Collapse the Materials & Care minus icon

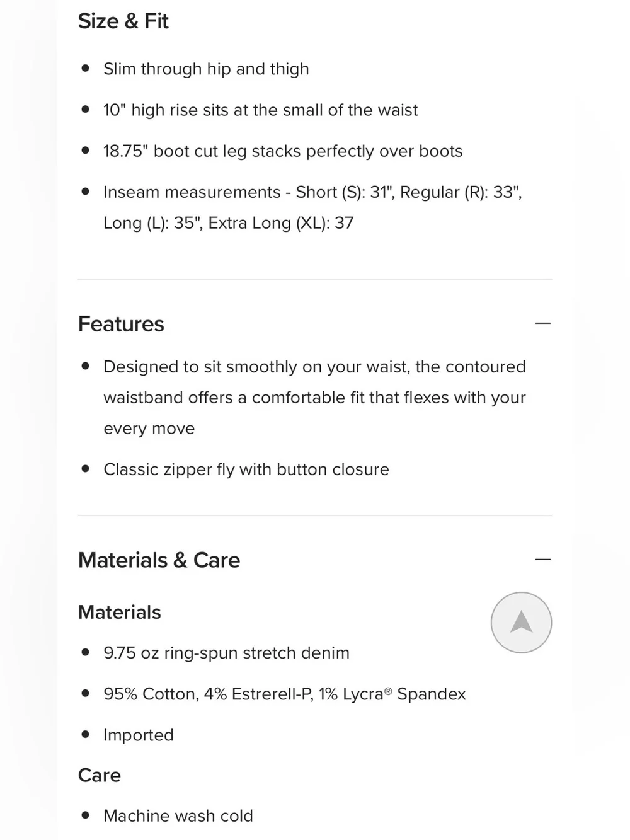pyautogui.click(x=542, y=560)
